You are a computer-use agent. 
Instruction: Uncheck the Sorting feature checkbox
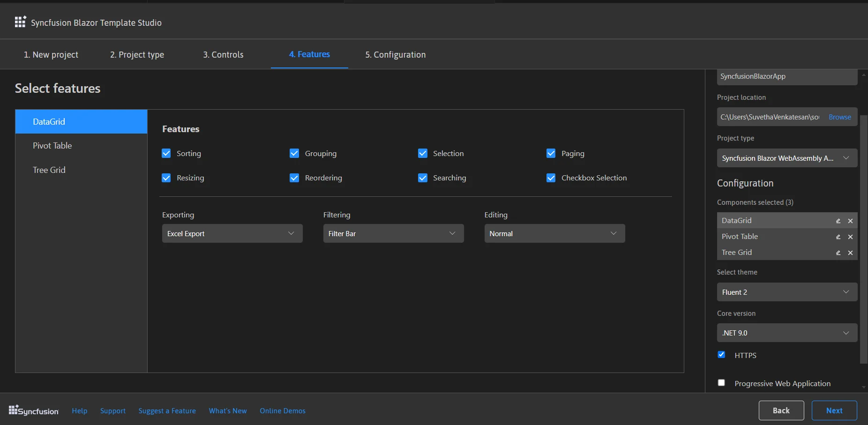(x=166, y=153)
